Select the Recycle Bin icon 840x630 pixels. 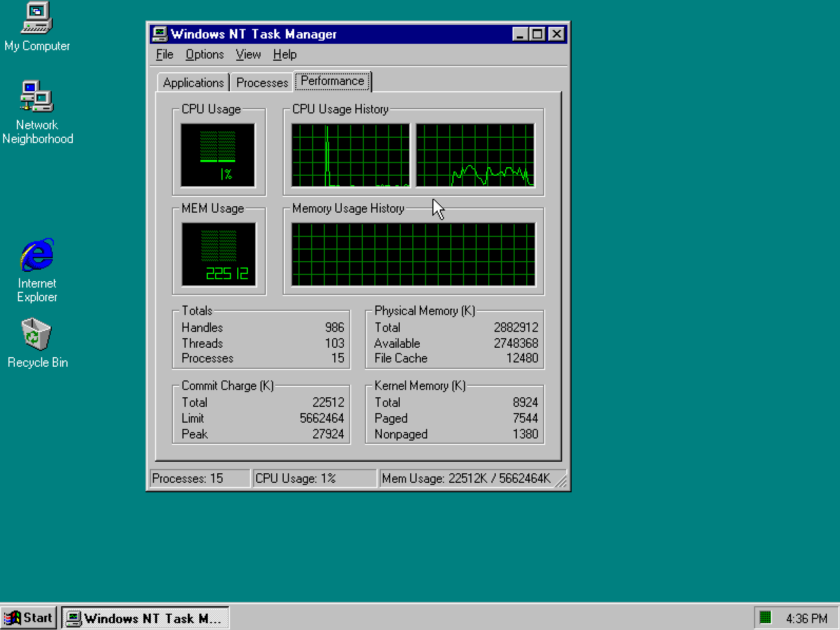pos(36,335)
